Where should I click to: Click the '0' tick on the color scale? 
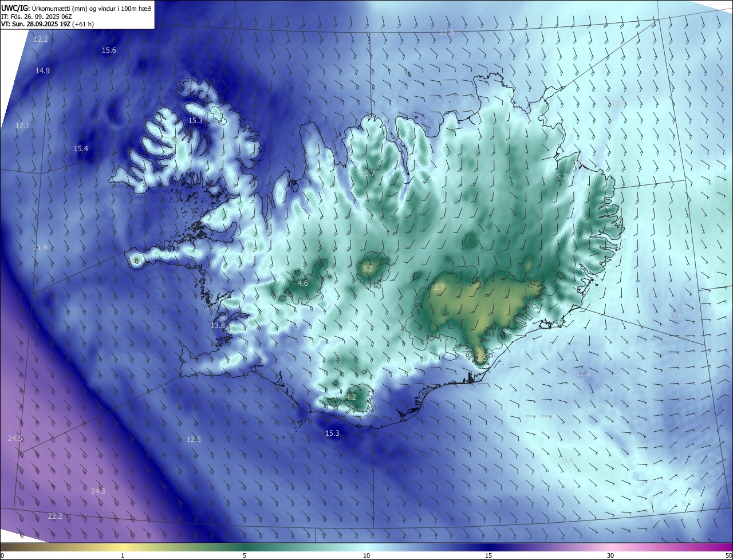pyautogui.click(x=2, y=556)
